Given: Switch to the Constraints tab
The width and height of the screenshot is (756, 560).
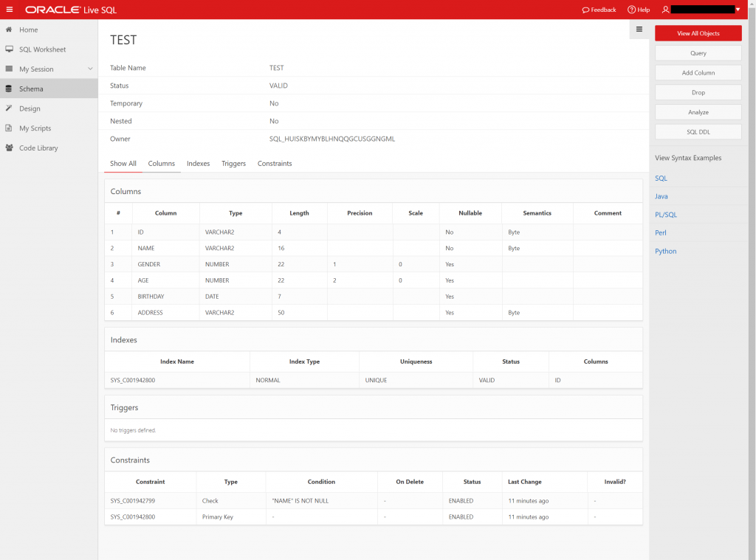Looking at the screenshot, I should point(274,163).
